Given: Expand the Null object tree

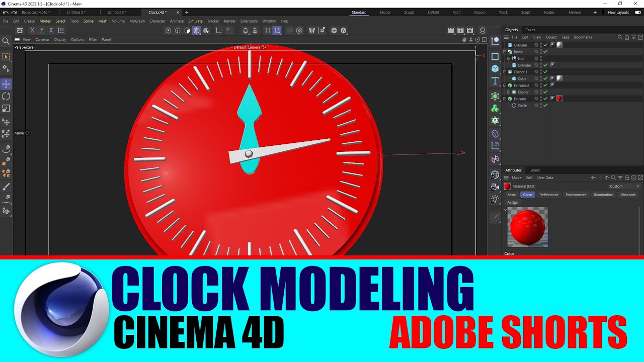Looking at the screenshot, I should (x=509, y=59).
